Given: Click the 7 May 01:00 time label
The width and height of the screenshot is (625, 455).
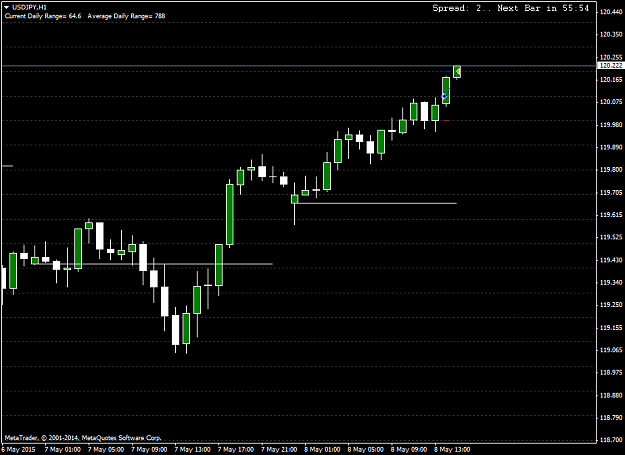Looking at the screenshot, I should pyautogui.click(x=63, y=449).
